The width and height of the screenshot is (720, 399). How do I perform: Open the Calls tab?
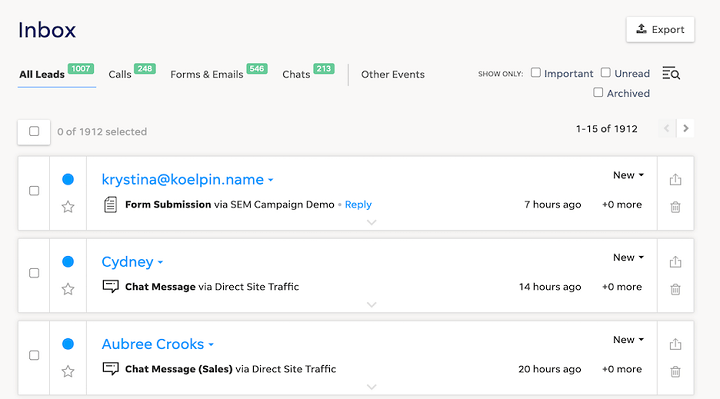pos(120,74)
